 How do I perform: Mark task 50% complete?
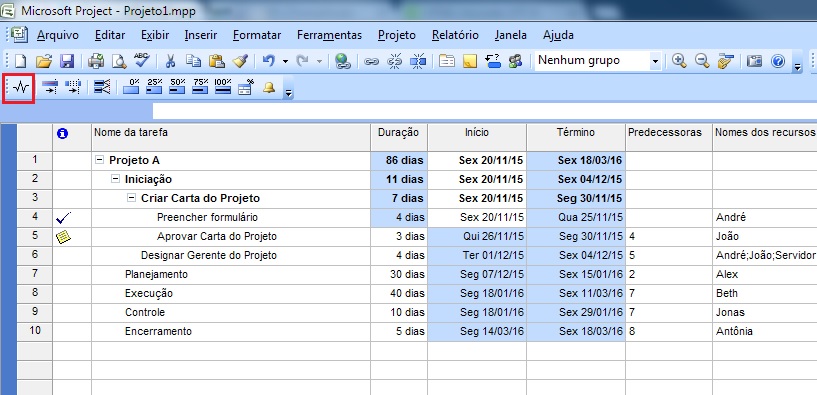(x=177, y=87)
